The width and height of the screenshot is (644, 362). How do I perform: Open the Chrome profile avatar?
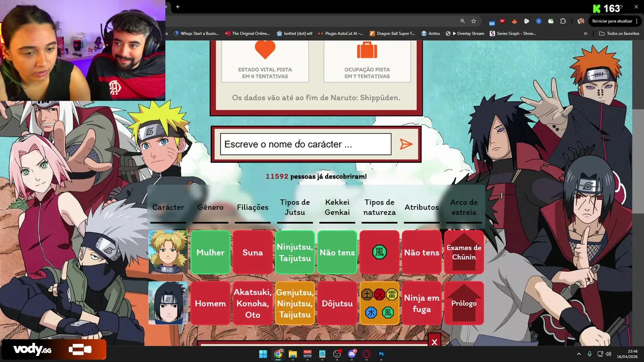[x=581, y=21]
